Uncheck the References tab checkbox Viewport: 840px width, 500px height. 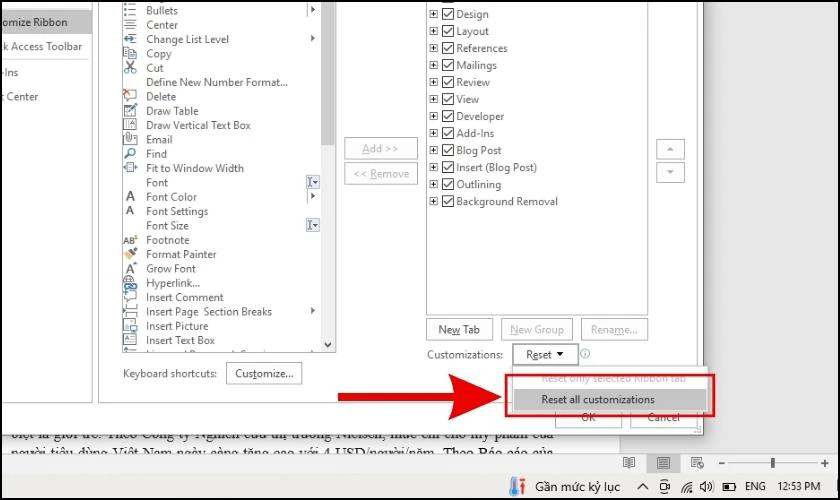point(448,48)
